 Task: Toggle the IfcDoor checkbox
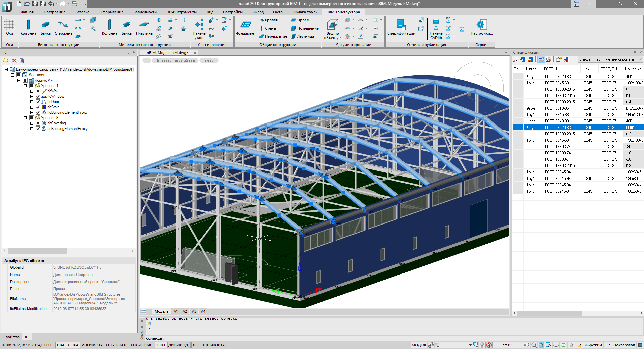point(38,102)
